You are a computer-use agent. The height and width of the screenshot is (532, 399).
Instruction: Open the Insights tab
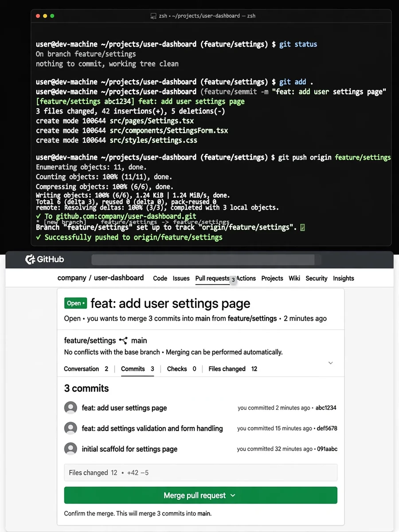(x=344, y=278)
